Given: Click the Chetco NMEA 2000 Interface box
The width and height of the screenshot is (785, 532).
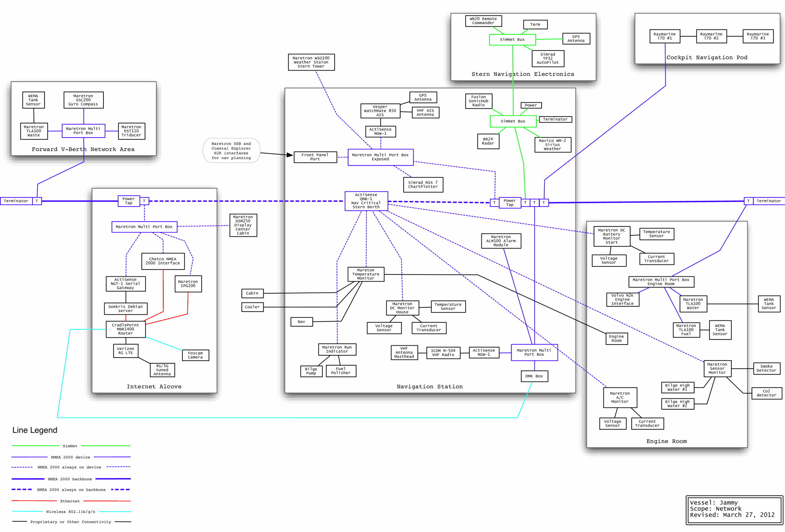Looking at the screenshot, I should click(163, 261).
